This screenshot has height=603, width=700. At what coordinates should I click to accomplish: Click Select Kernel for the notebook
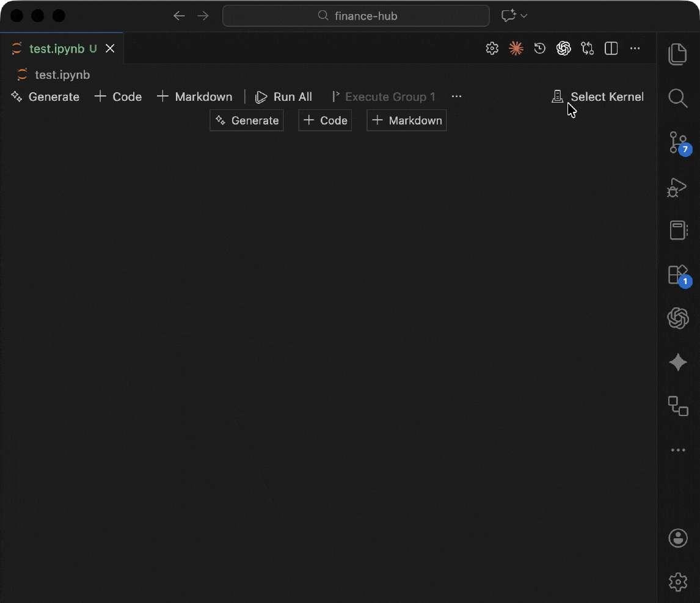point(598,97)
